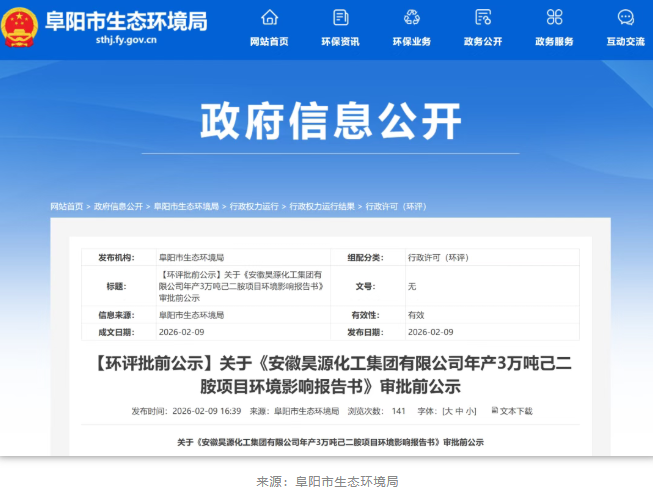Set font size to 大
Image resolution: width=653 pixels, height=494 pixels.
point(449,411)
